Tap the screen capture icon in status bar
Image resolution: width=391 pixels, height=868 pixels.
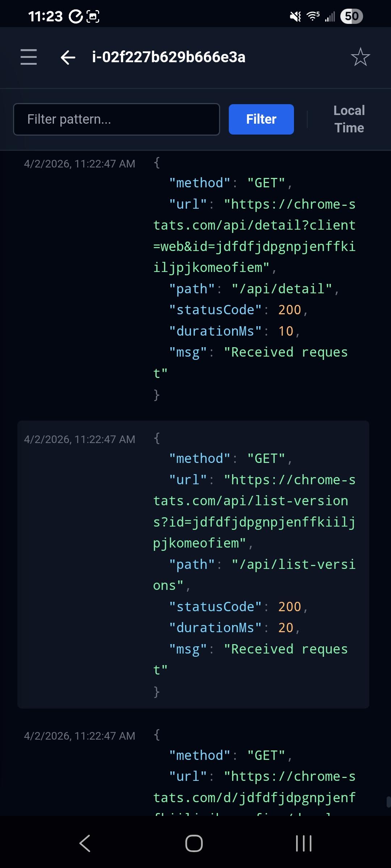click(x=93, y=16)
